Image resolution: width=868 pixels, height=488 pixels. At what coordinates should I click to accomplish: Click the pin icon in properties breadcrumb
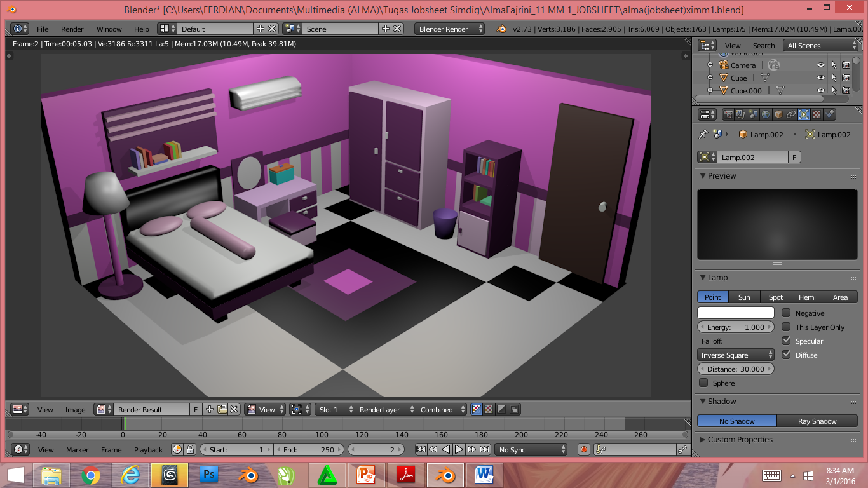coord(703,135)
